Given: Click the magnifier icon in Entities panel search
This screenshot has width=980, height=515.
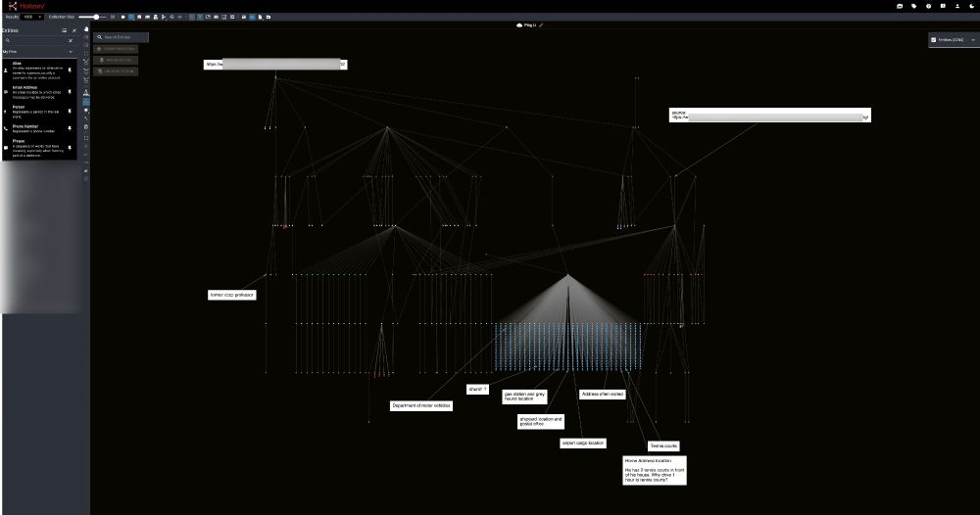Looking at the screenshot, I should 8,40.
